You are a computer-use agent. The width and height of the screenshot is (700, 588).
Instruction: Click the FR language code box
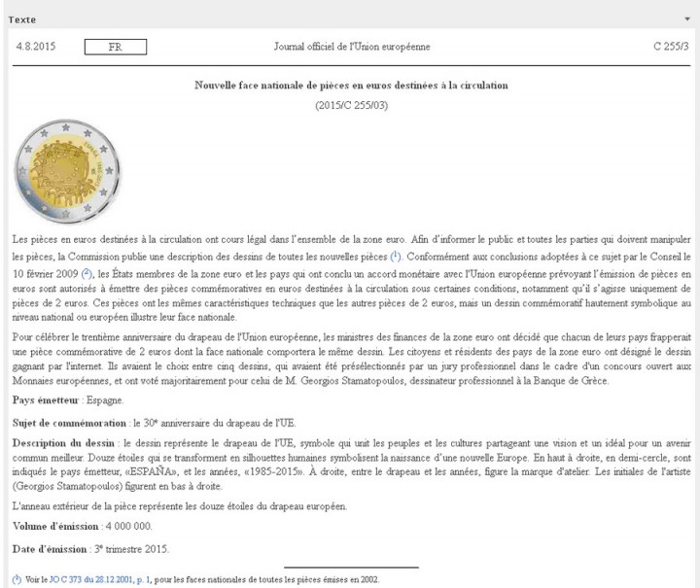pos(116,46)
